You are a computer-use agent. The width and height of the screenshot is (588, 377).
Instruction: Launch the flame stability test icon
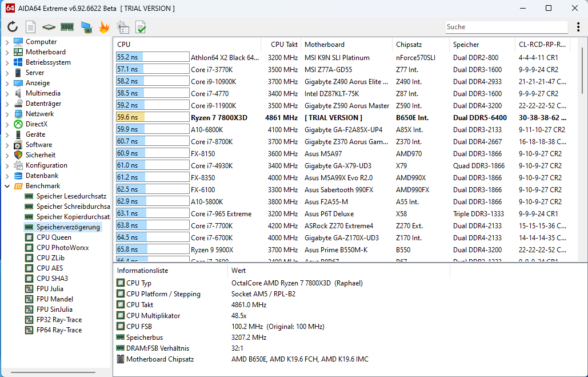[x=104, y=27]
